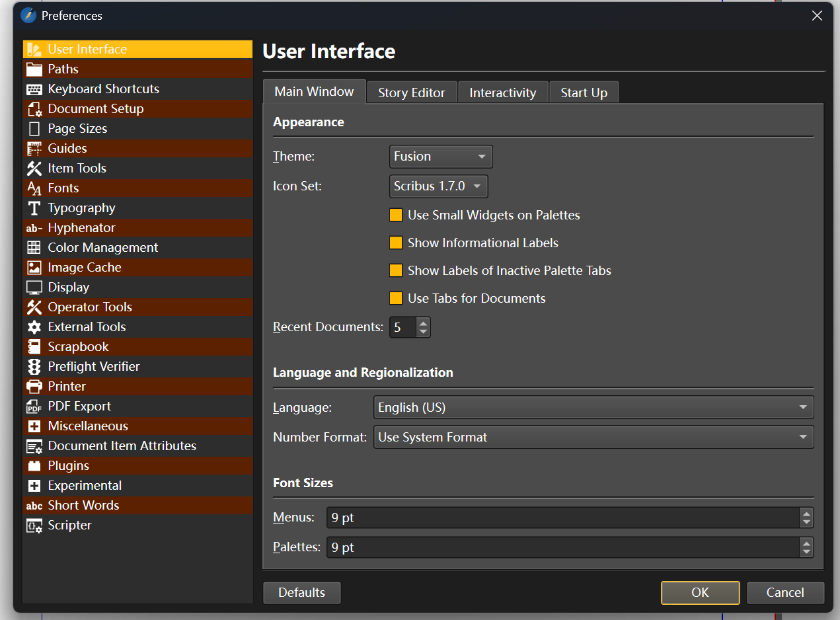This screenshot has height=620, width=840.
Task: Click the Printer icon in sidebar
Action: coord(34,387)
